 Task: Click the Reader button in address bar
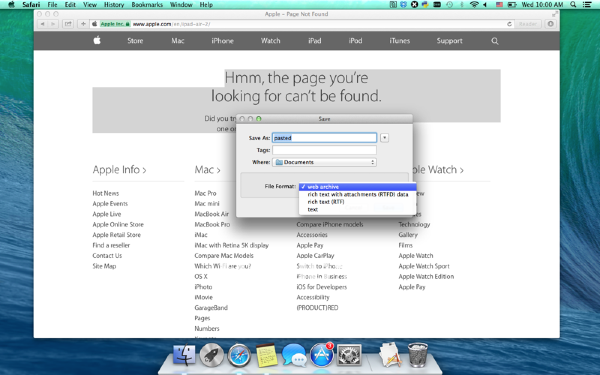pos(528,24)
